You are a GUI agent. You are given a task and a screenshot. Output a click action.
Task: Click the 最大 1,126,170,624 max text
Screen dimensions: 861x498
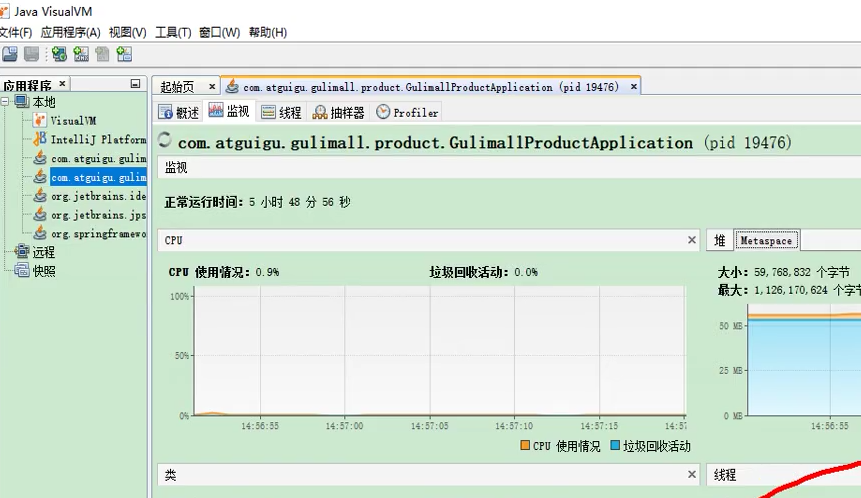(789, 290)
